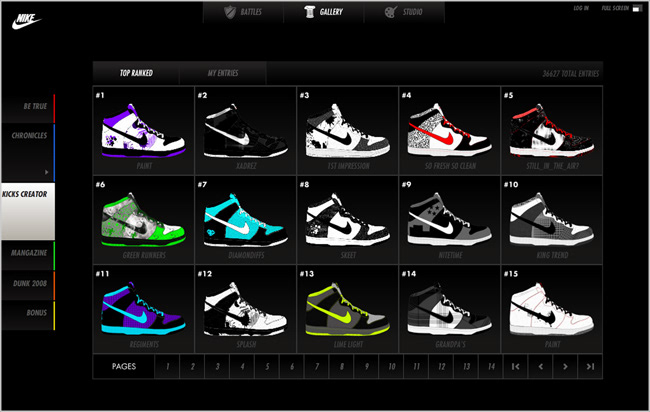
Task: Go to page 1
Action: tap(167, 366)
